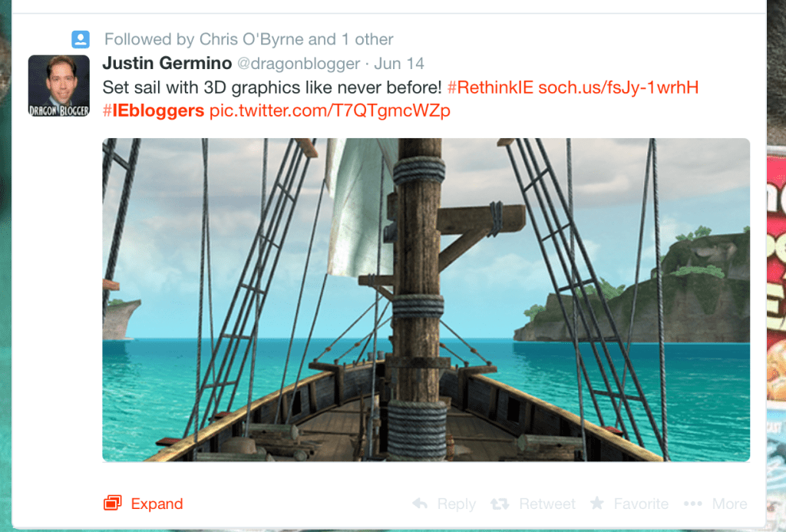Visit Justin Germino's profile name
Screen dimensions: 786x532
(x=167, y=63)
